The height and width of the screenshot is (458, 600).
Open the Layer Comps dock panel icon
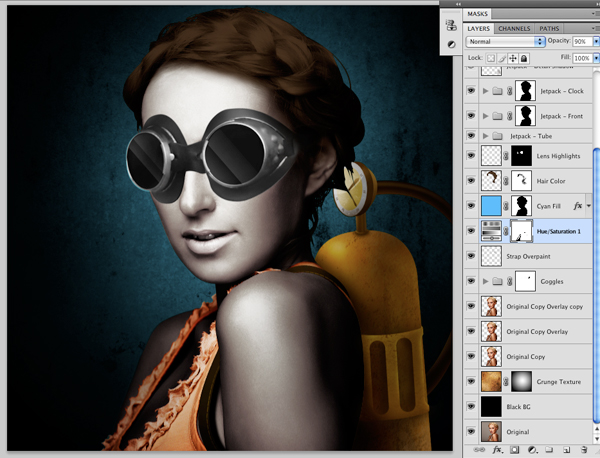coord(451,25)
